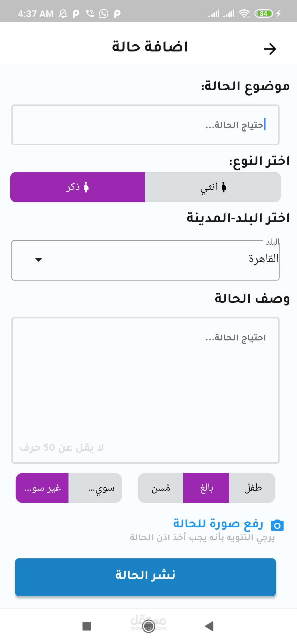Choose the مُسن age option
The height and width of the screenshot is (644, 297).
(x=161, y=488)
